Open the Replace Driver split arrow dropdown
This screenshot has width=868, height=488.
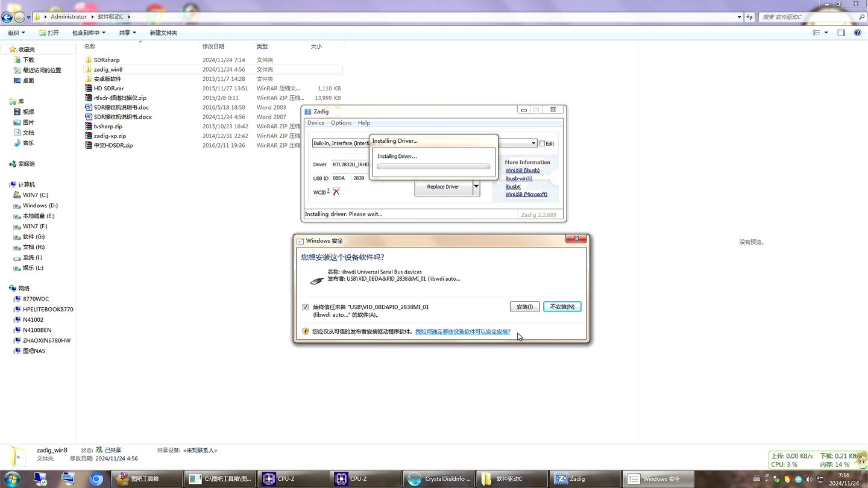click(476, 187)
